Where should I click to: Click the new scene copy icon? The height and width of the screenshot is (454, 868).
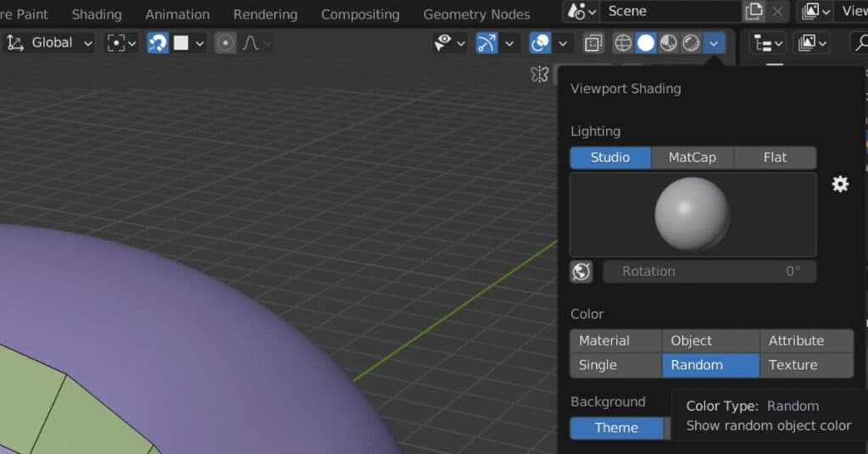pyautogui.click(x=754, y=11)
